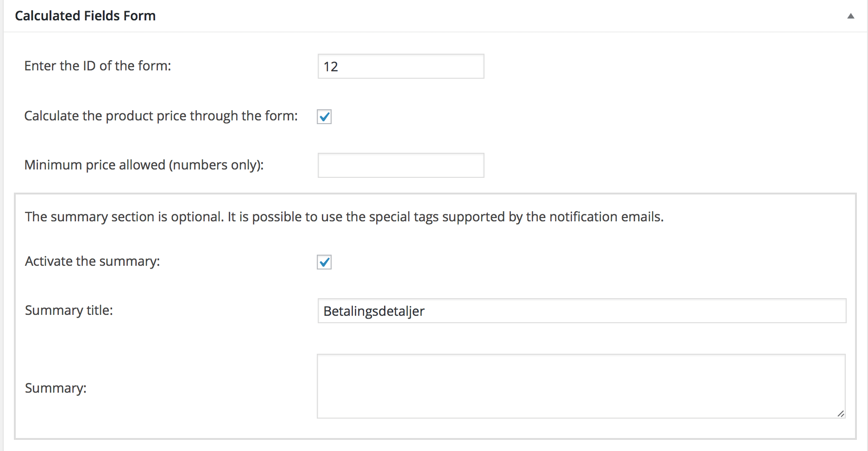Focus the form ID input containing 12
The height and width of the screenshot is (451, 868).
point(401,66)
